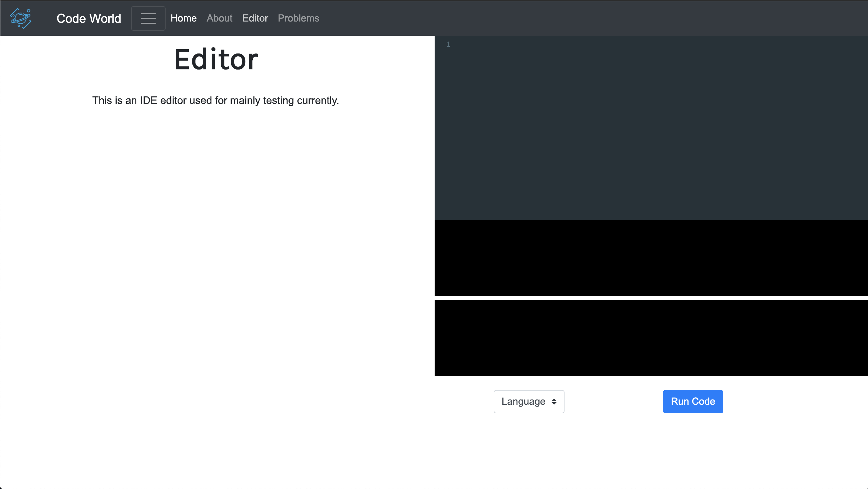Click line number 1 in editor gutter
Image resolution: width=868 pixels, height=489 pixels.
tap(448, 45)
